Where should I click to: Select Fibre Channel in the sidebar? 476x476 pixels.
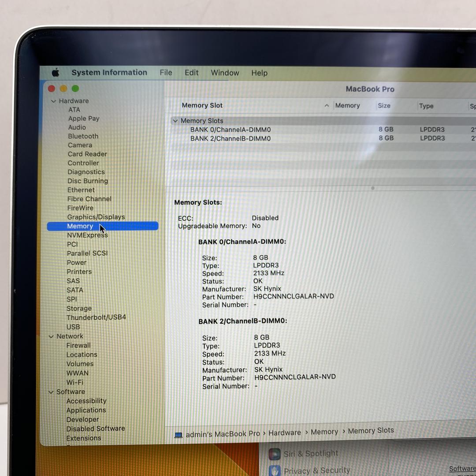(89, 199)
